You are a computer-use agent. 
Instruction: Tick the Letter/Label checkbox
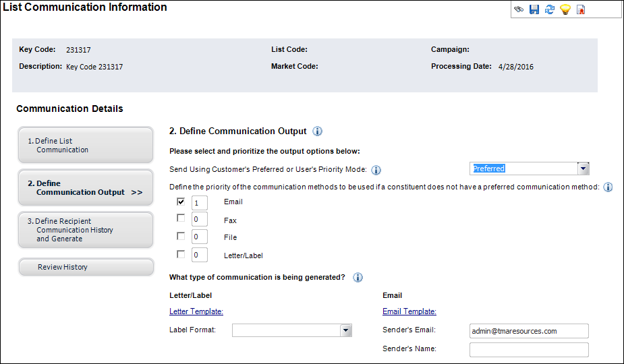pos(181,254)
